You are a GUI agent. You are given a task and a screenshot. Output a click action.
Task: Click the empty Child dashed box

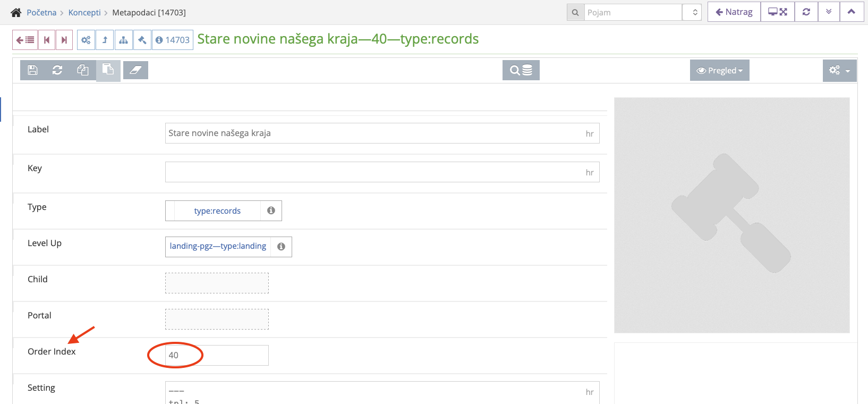pos(217,283)
